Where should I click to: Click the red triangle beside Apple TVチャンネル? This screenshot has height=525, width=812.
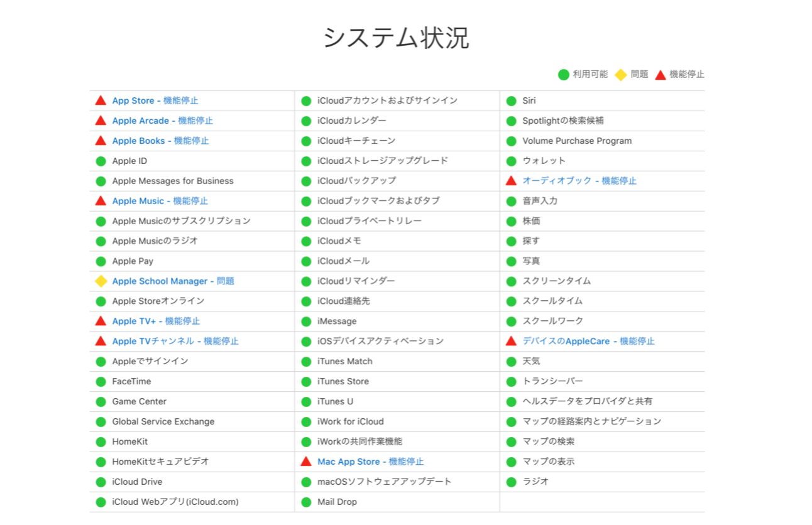pyautogui.click(x=101, y=341)
